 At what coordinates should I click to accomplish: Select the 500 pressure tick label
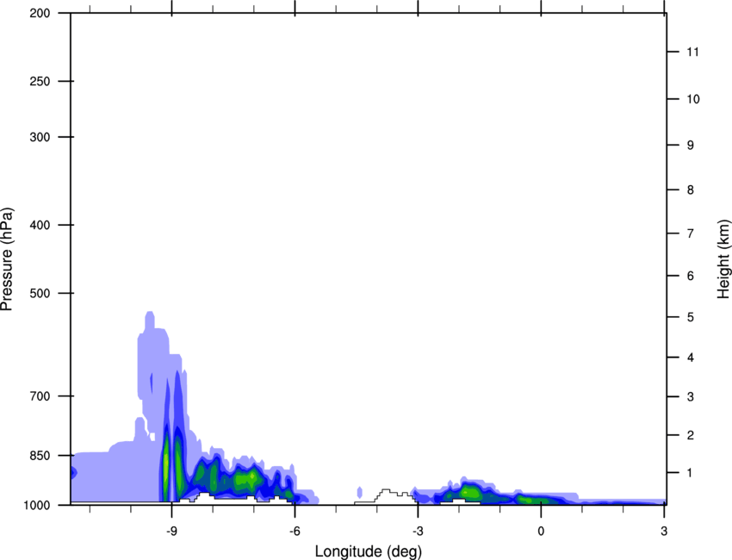40,293
